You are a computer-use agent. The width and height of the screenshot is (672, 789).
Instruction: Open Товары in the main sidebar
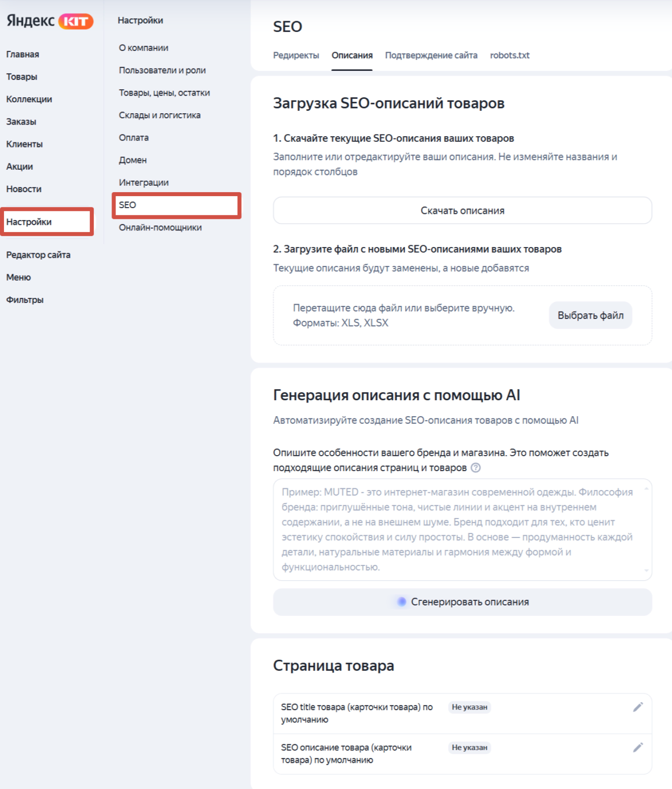pos(22,77)
